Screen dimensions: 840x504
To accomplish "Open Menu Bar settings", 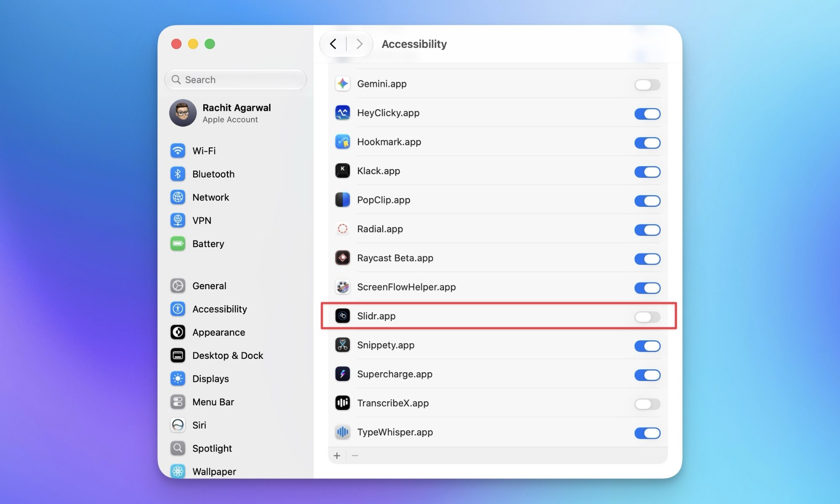I will coord(235,402).
